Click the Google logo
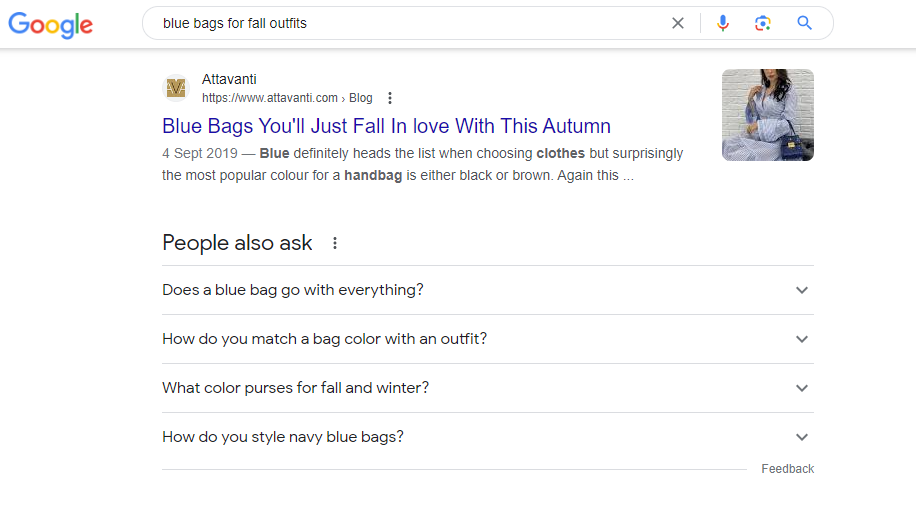This screenshot has height=508, width=916. click(x=50, y=25)
